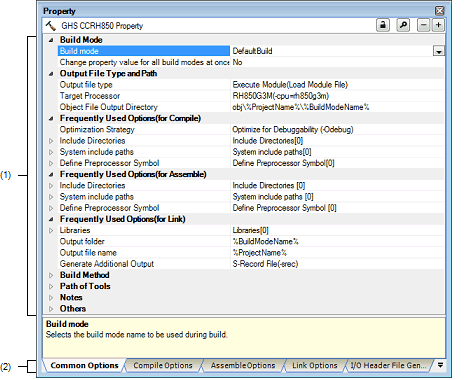Viewport: 474px width, 380px height.
Task: Switch to the AssembleOptions tab
Action: tap(243, 365)
